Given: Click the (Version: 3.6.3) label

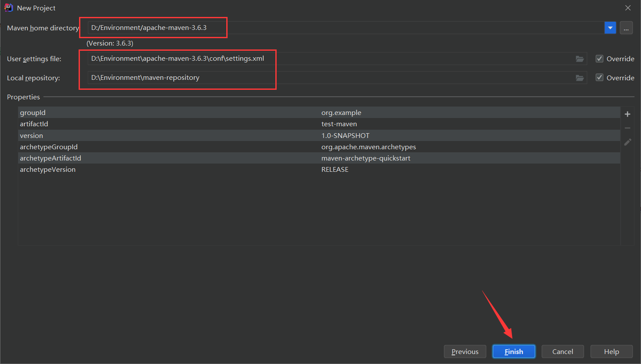Looking at the screenshot, I should (110, 43).
